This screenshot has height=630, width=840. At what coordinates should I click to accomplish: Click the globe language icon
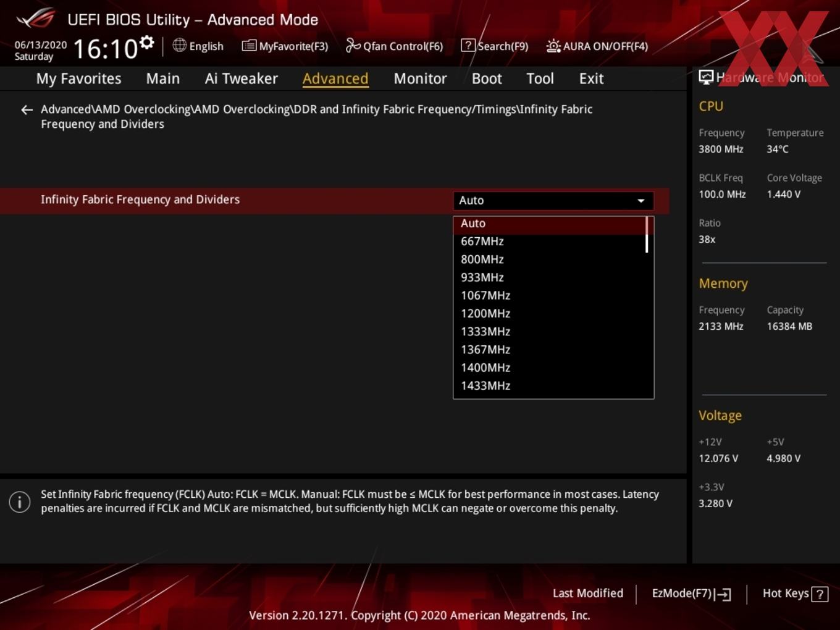(x=179, y=45)
